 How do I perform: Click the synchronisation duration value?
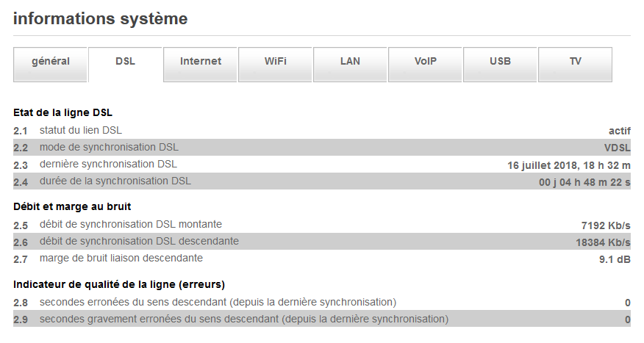(x=584, y=181)
